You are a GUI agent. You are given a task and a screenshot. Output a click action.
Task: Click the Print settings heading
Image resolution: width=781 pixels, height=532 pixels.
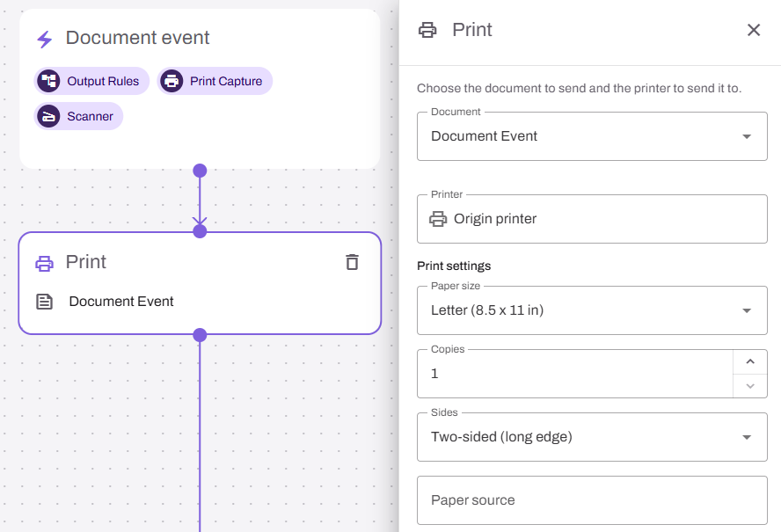(x=454, y=266)
